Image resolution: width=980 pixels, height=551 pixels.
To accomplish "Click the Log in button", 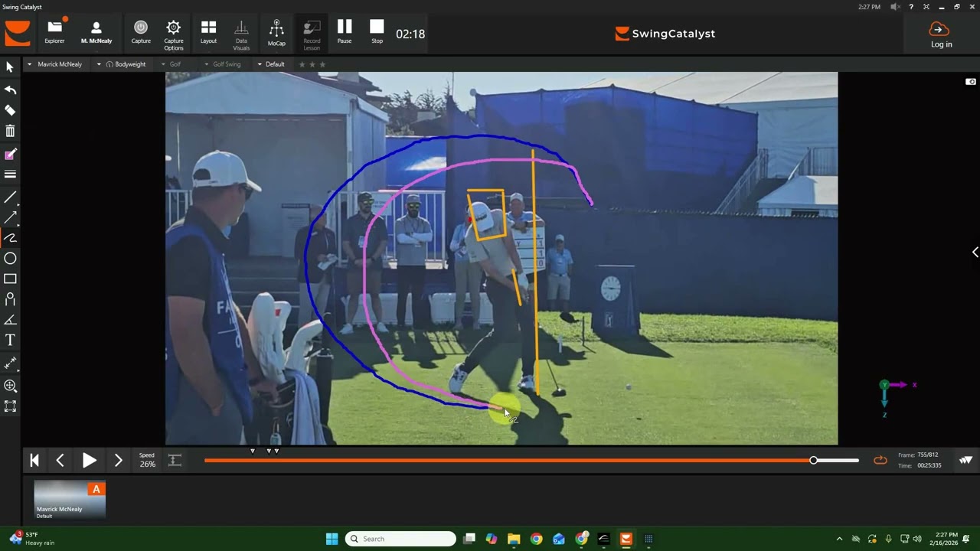I will (941, 34).
